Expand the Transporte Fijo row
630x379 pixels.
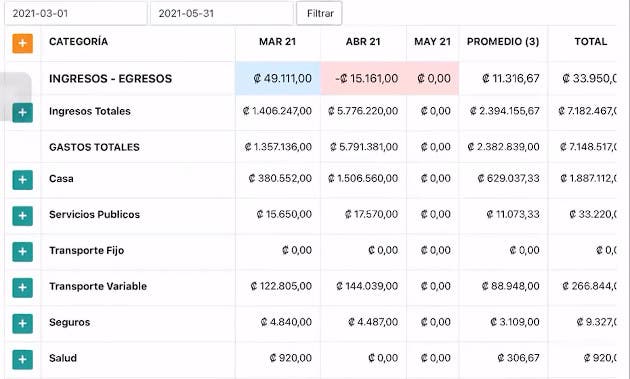pyautogui.click(x=22, y=252)
